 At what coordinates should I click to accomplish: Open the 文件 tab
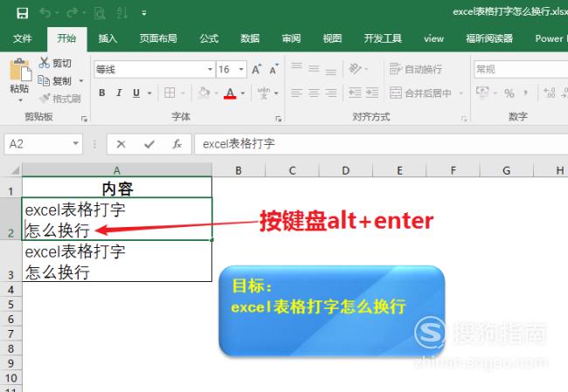click(22, 38)
